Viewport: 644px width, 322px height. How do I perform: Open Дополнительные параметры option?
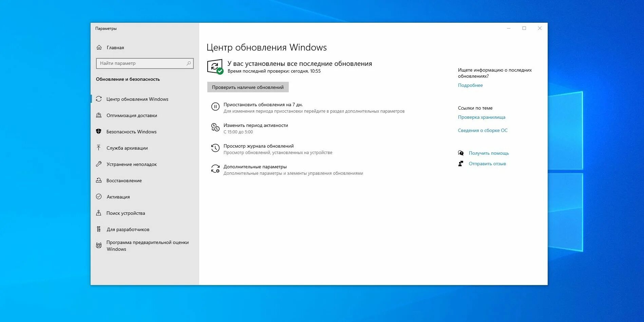point(255,167)
